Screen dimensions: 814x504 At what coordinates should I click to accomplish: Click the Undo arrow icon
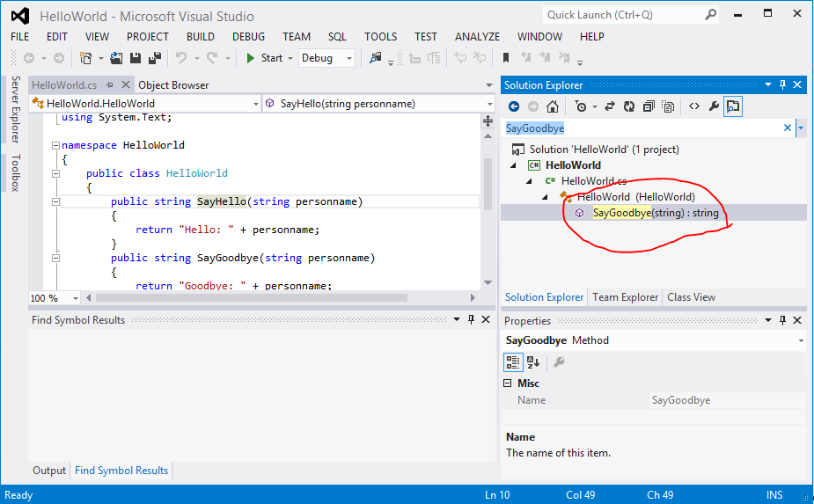click(181, 58)
